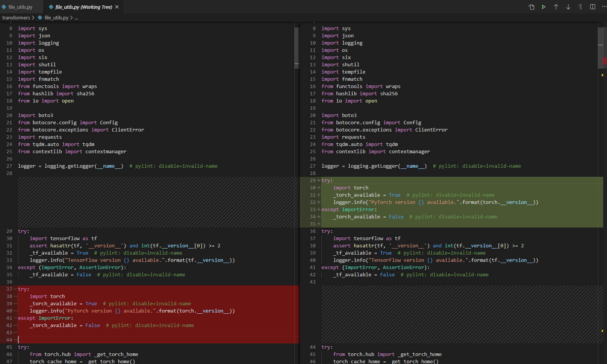Image resolution: width=607 pixels, height=364 pixels.
Task: Click the Python icon in the breadcrumb
Action: 40,18
